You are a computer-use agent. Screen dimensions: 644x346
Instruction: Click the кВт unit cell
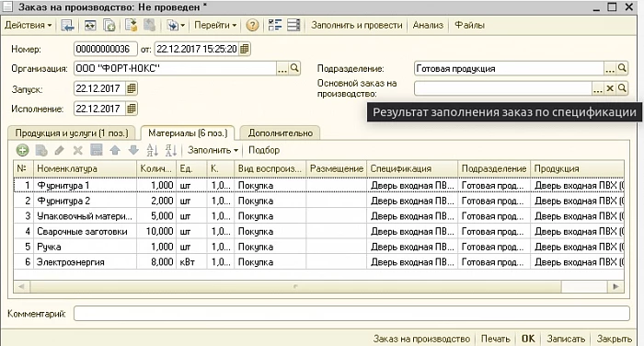(x=191, y=261)
